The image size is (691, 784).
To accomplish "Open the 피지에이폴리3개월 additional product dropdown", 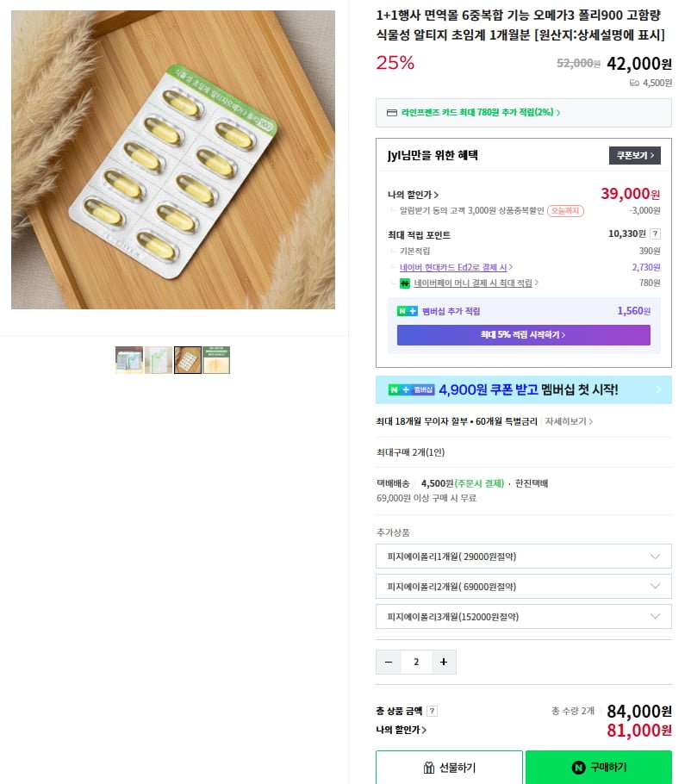I will [x=523, y=617].
